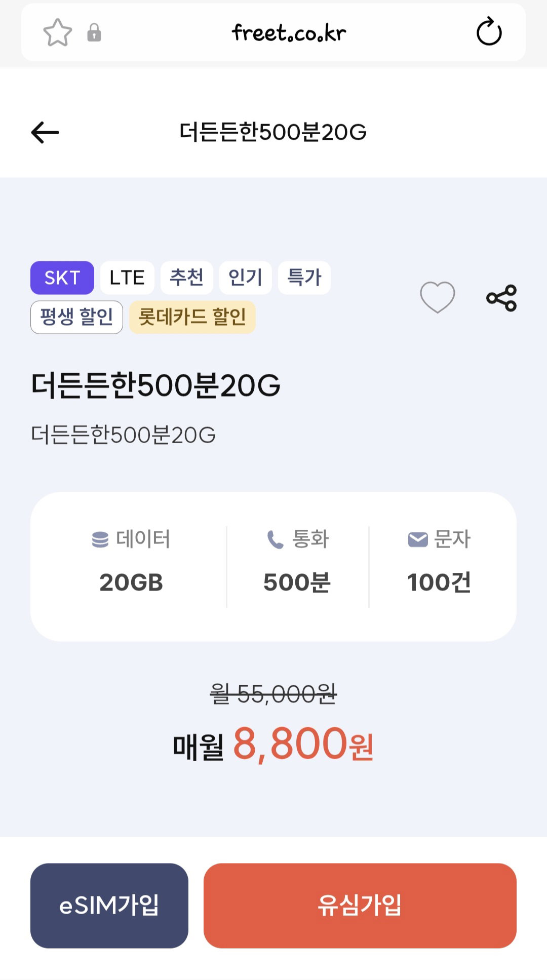Screen dimensions: 547x980
Task: Tap the freet.co.kr address bar
Action: (289, 33)
